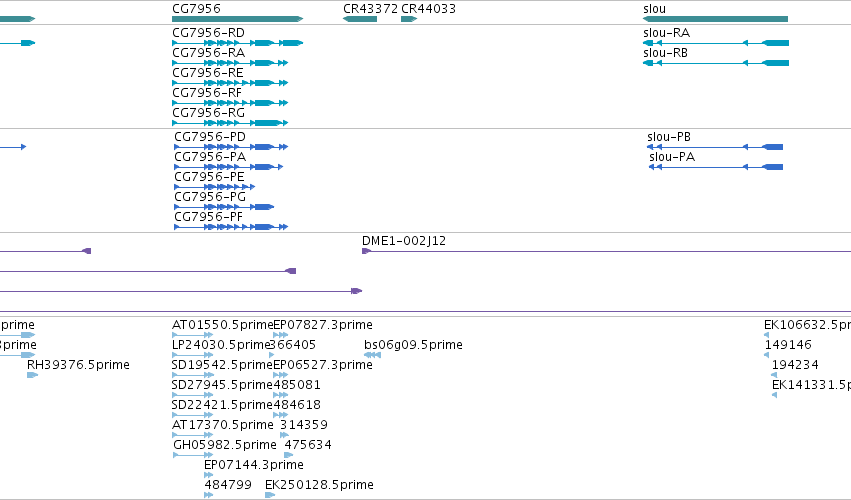Select protein CG7956-PE feature
The image size is (851, 500).
pos(214,187)
